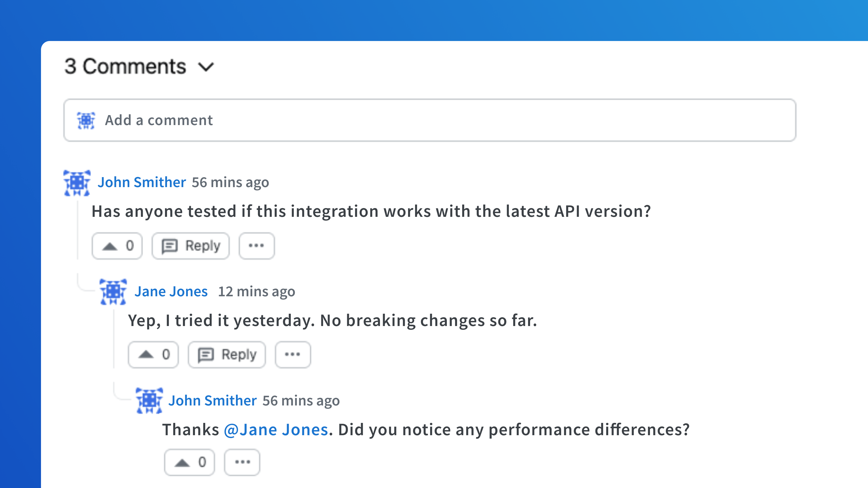868x488 pixels.
Task: Open more options on Jane Jones's comment
Action: pos(293,355)
